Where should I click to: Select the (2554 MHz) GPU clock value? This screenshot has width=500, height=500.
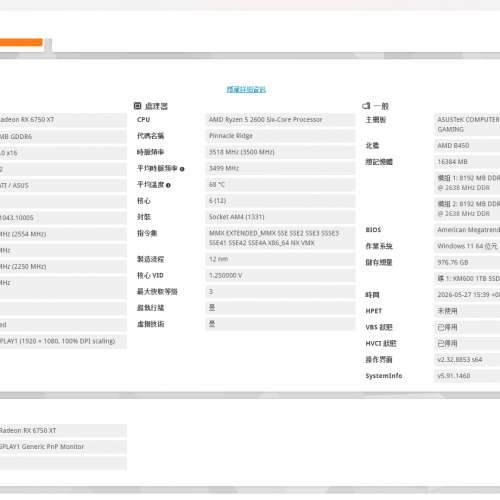coord(63,234)
